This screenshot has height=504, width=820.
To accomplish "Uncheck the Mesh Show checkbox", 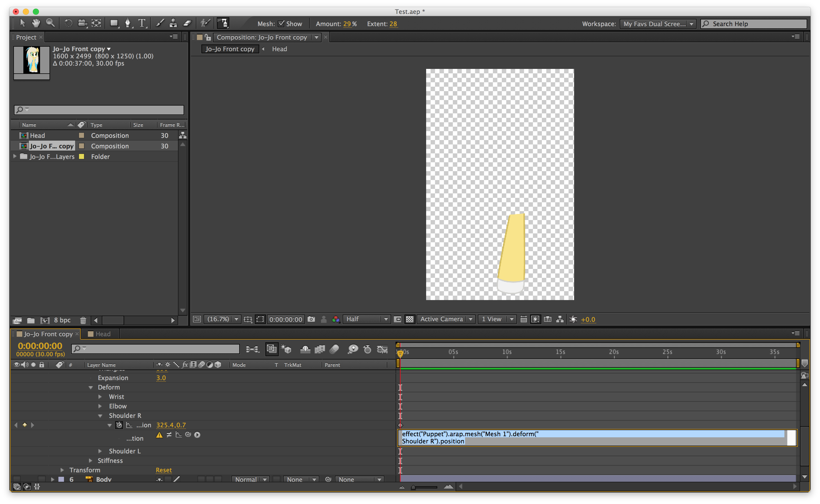I will [282, 23].
